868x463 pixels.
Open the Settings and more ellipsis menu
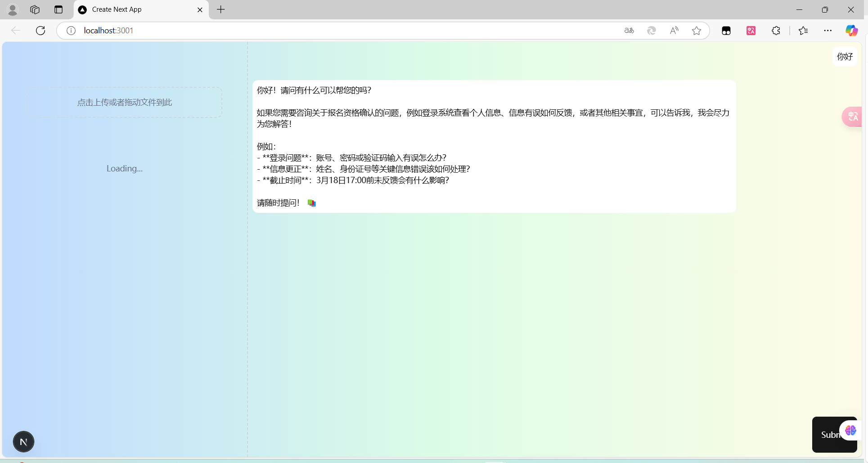click(x=828, y=31)
